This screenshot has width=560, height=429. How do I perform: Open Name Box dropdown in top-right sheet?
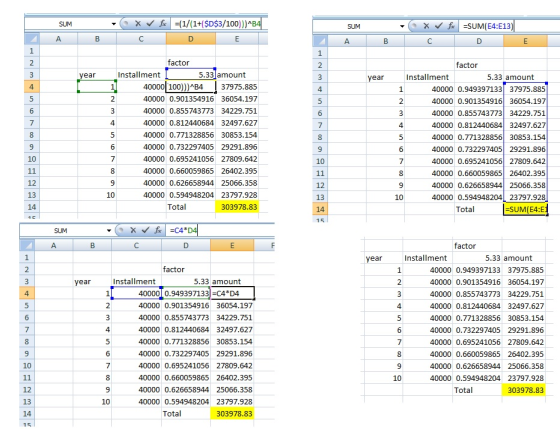402,26
